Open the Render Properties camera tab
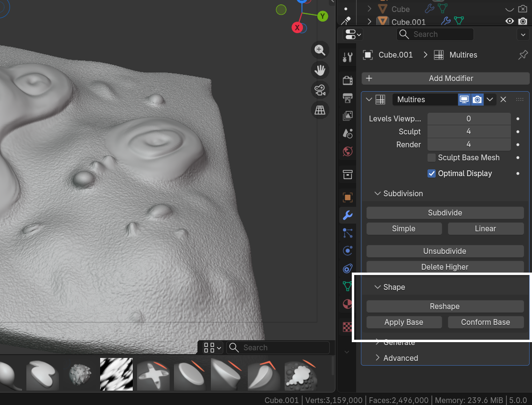Viewport: 532px width, 405px height. (x=347, y=80)
